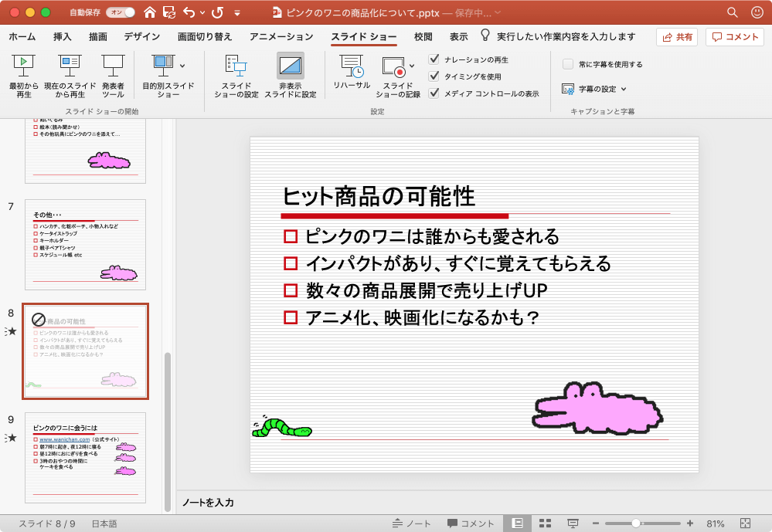Toggle the use timings checkbox

pos(434,76)
